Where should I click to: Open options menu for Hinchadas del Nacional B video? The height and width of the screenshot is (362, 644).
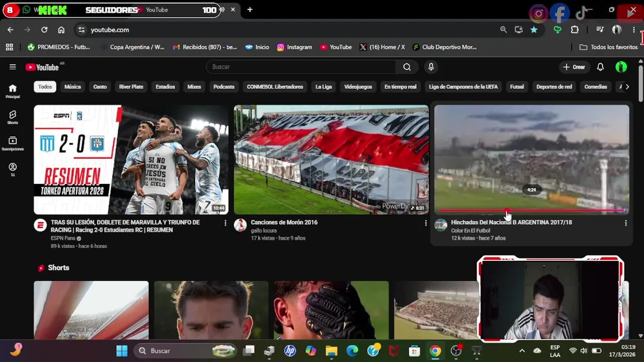pos(625,223)
